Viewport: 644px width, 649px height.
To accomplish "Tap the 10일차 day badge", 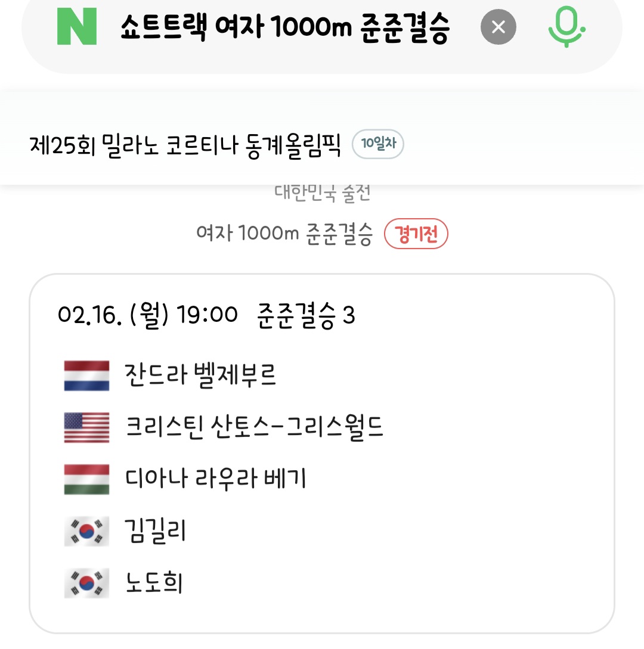I will click(377, 145).
